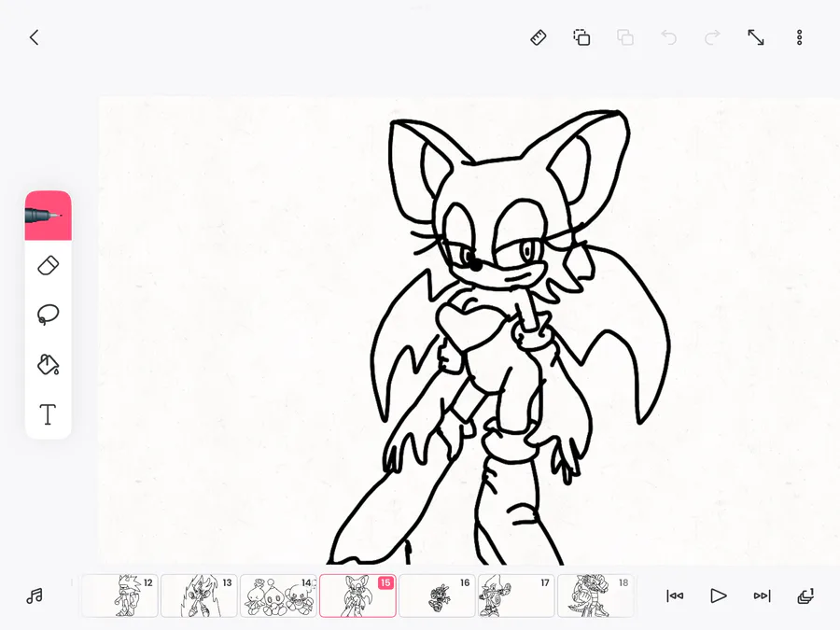This screenshot has height=630, width=840.
Task: Jump to the last frame
Action: tap(762, 595)
